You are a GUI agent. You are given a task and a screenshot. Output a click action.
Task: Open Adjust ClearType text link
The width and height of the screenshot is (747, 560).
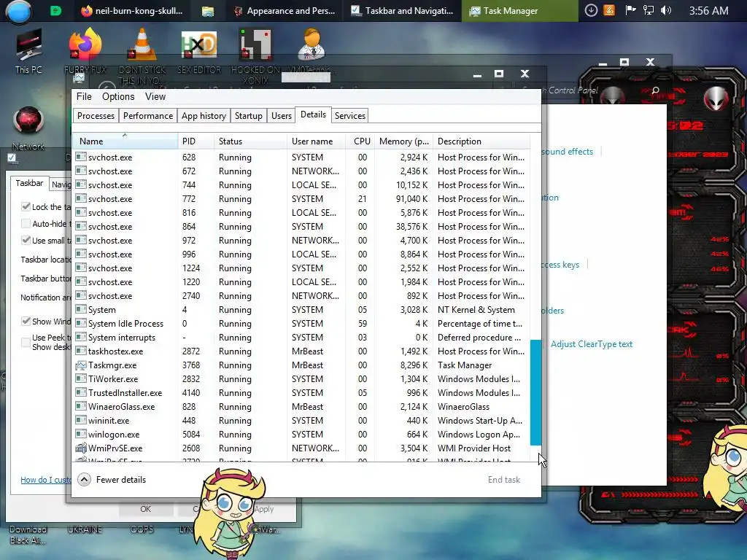click(x=591, y=344)
